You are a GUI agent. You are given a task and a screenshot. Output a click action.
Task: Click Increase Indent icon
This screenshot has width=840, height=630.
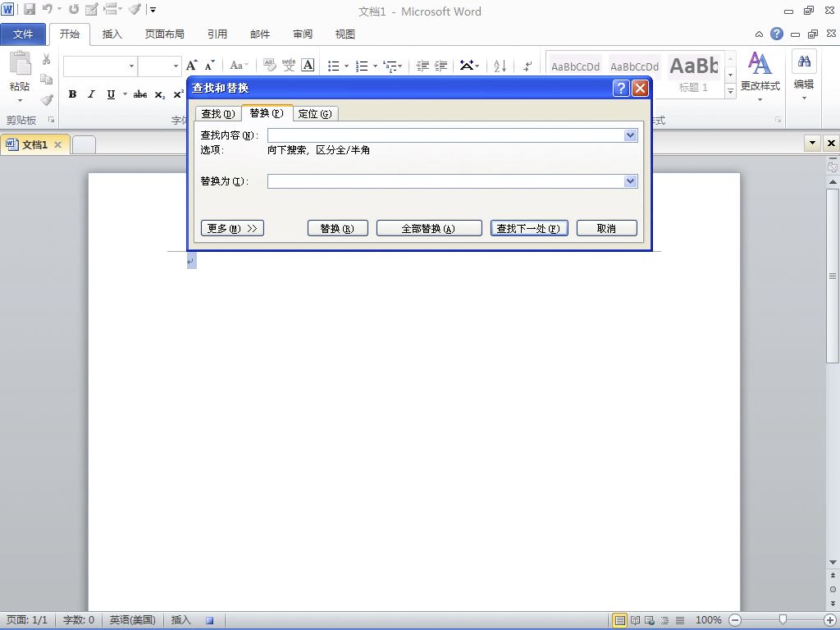441,66
